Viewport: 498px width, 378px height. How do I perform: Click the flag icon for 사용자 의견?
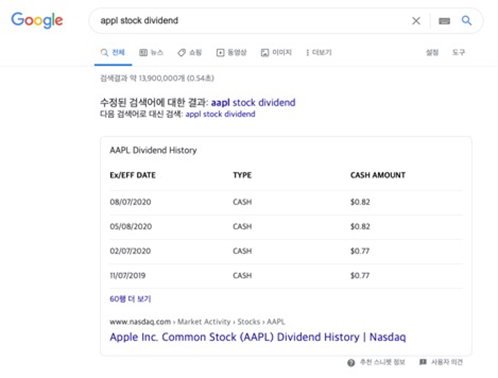(x=423, y=362)
